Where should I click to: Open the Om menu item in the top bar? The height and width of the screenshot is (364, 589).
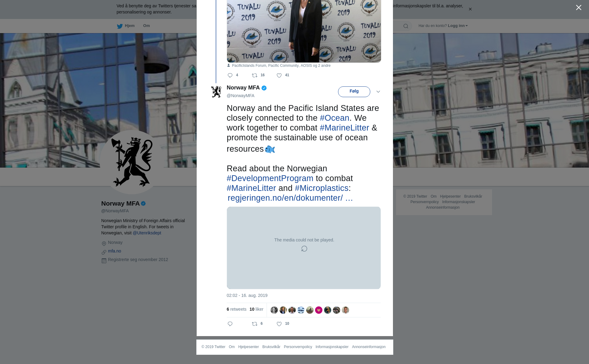click(146, 26)
